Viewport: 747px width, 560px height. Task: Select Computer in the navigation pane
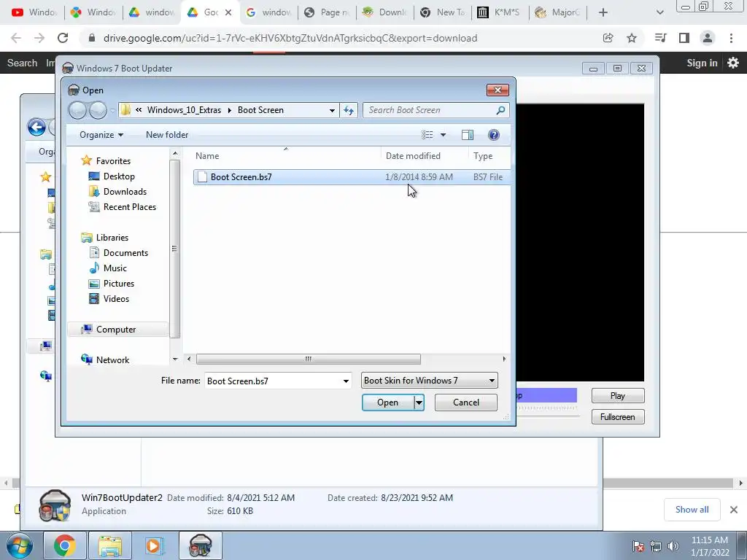[116, 330]
